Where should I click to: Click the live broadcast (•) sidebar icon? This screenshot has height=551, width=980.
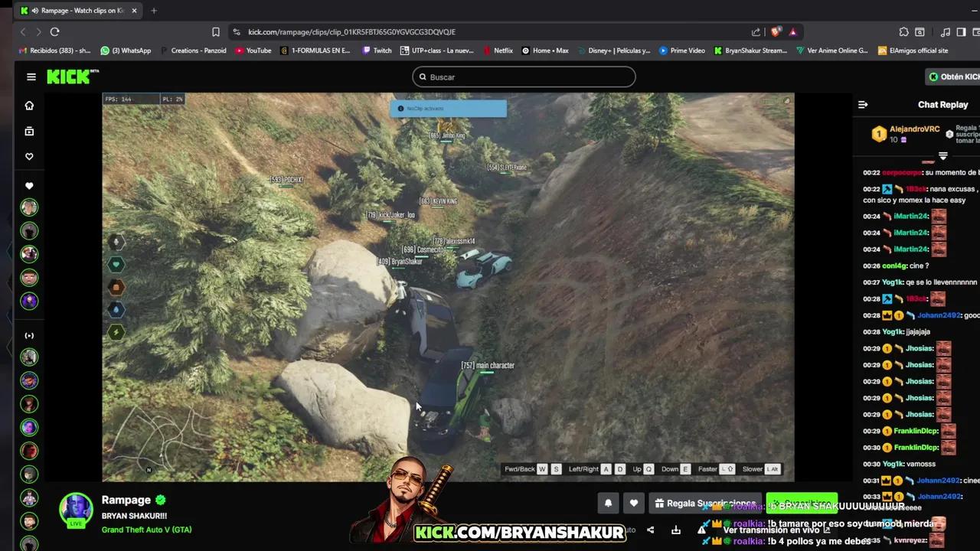tap(29, 335)
